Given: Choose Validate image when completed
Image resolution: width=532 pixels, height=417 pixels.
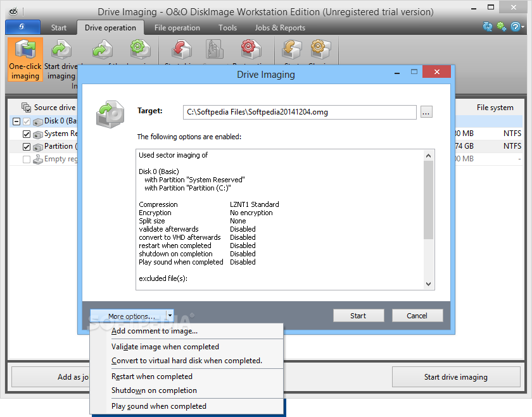Looking at the screenshot, I should (187, 347).
